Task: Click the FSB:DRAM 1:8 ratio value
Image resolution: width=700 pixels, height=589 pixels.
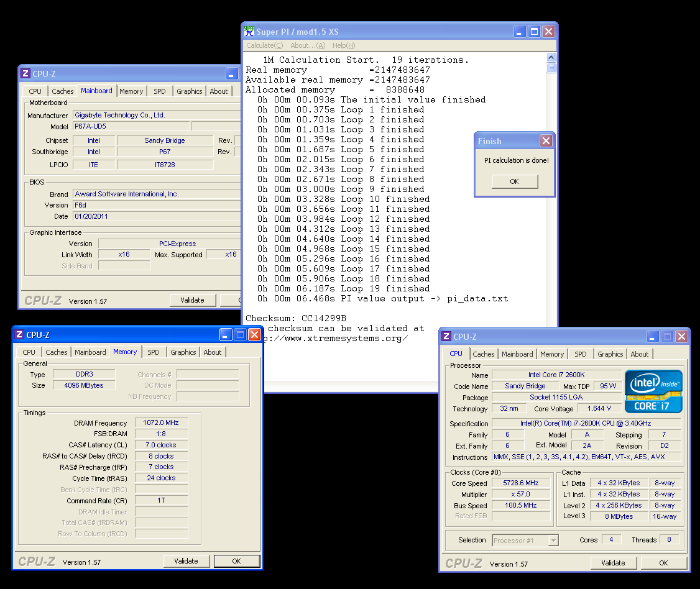Action: (161, 434)
